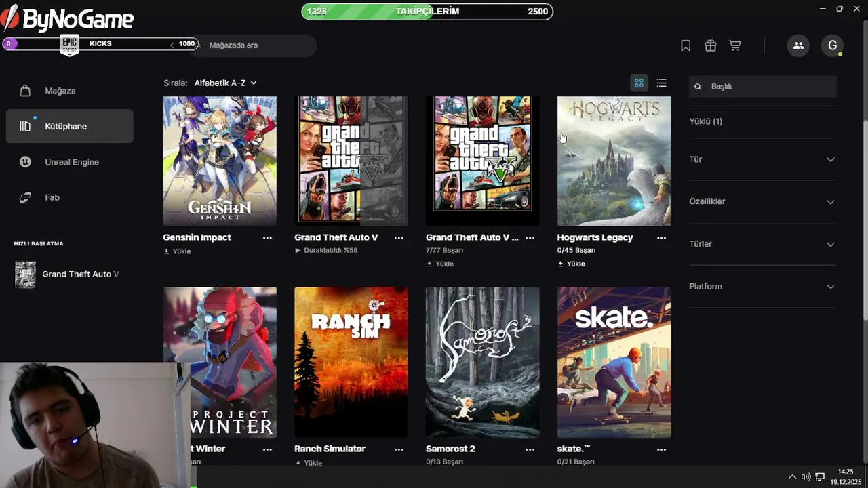Expand the Tür filter

[x=762, y=159]
